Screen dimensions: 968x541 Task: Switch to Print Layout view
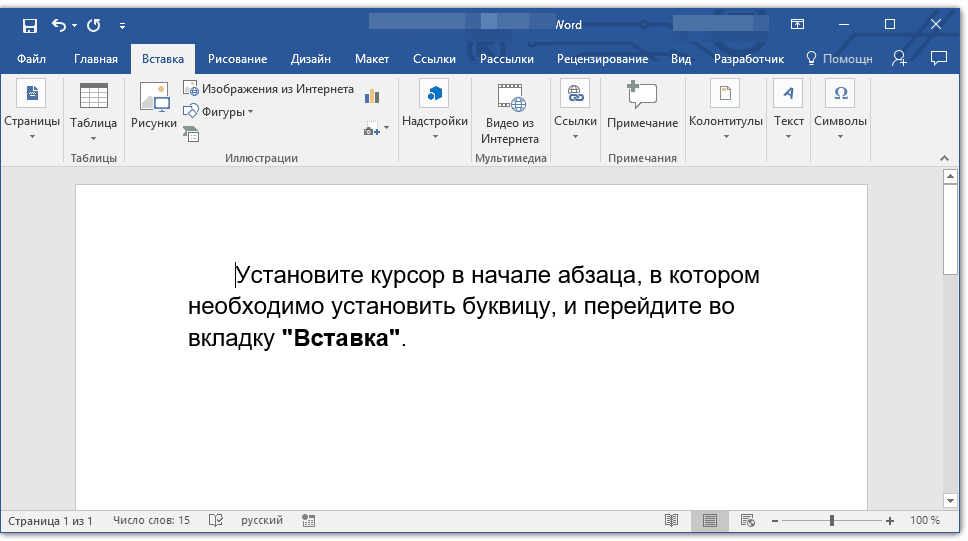[709, 521]
